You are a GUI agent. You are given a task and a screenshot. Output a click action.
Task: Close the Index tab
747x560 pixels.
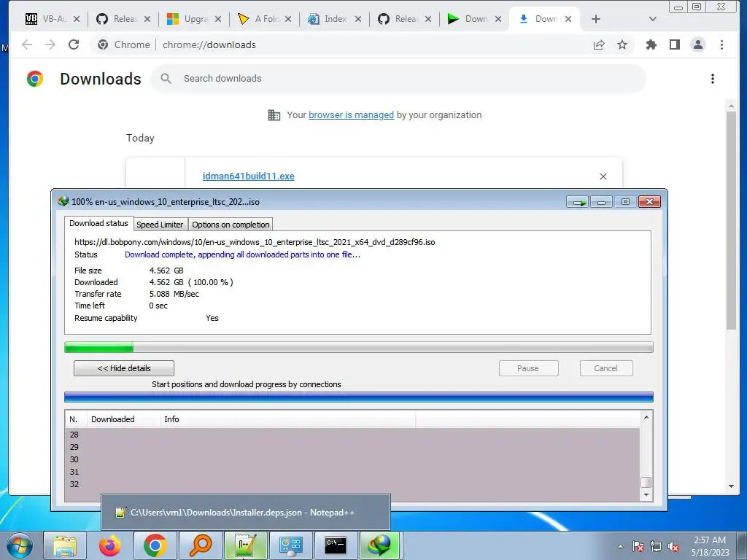tap(357, 19)
